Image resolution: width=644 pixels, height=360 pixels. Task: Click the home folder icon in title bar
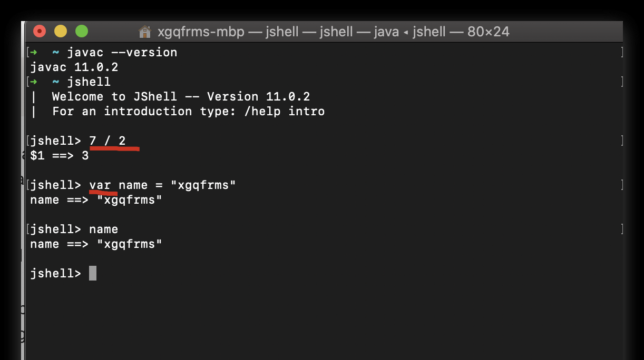click(x=144, y=32)
